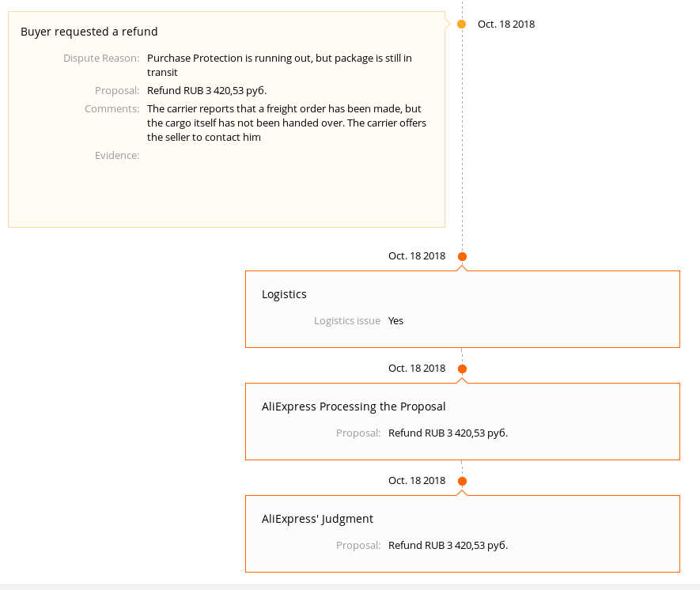700x590 pixels.
Task: Click the Logistics card heading
Action: (284, 295)
